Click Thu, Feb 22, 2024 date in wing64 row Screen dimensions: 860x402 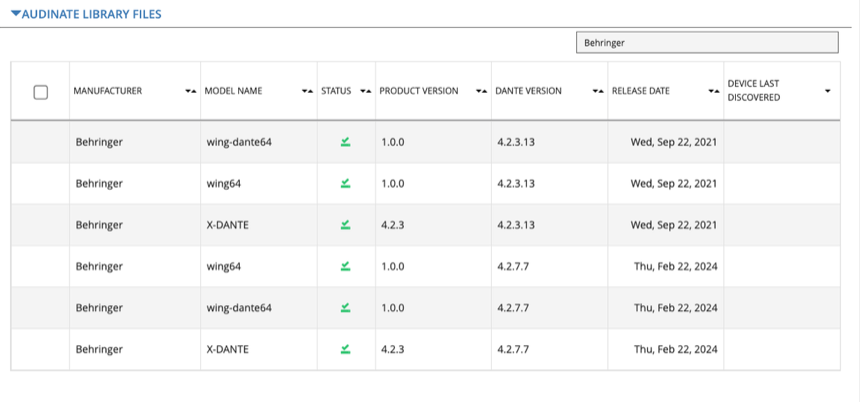tap(676, 267)
